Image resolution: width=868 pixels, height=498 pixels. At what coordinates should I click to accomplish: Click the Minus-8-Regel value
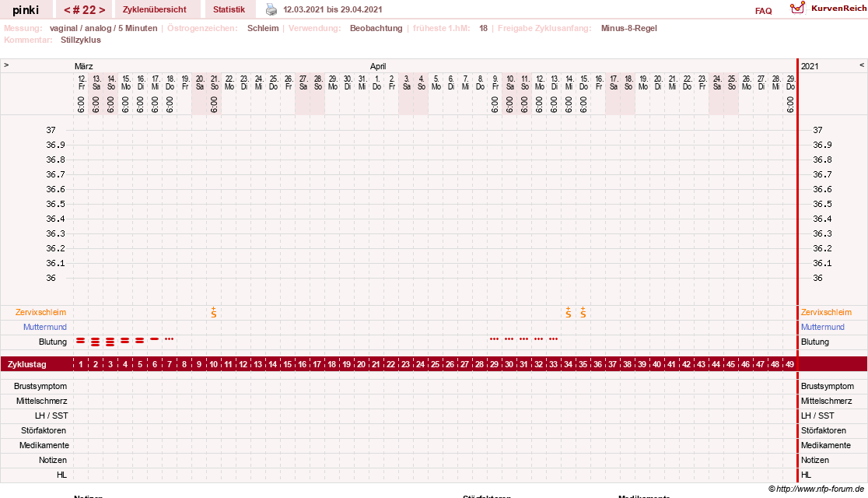click(629, 28)
